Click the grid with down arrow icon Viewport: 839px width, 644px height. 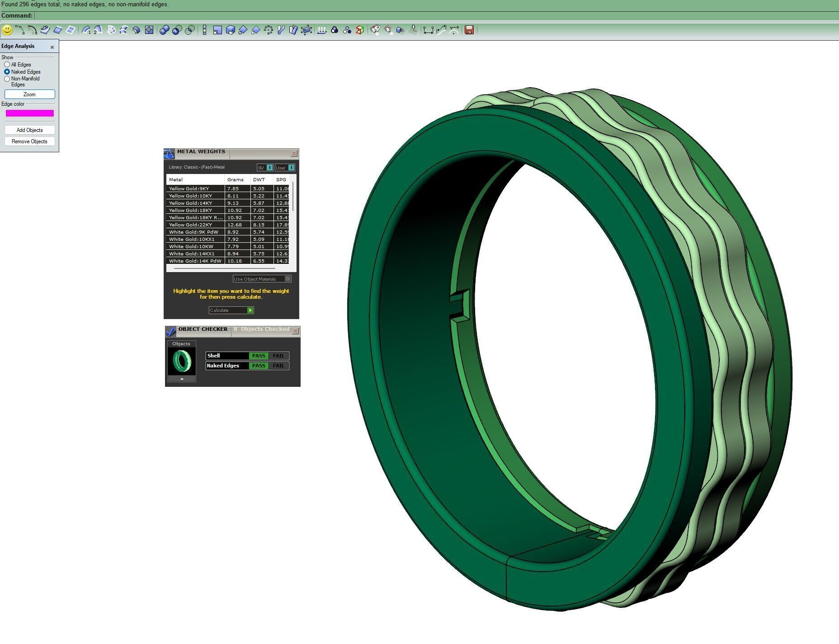coord(413,30)
